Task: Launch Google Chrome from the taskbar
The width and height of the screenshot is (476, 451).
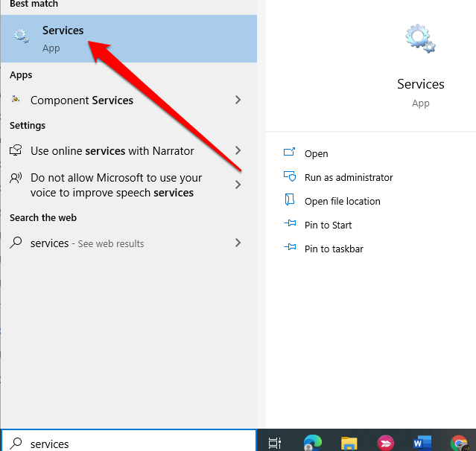Action: 459,443
